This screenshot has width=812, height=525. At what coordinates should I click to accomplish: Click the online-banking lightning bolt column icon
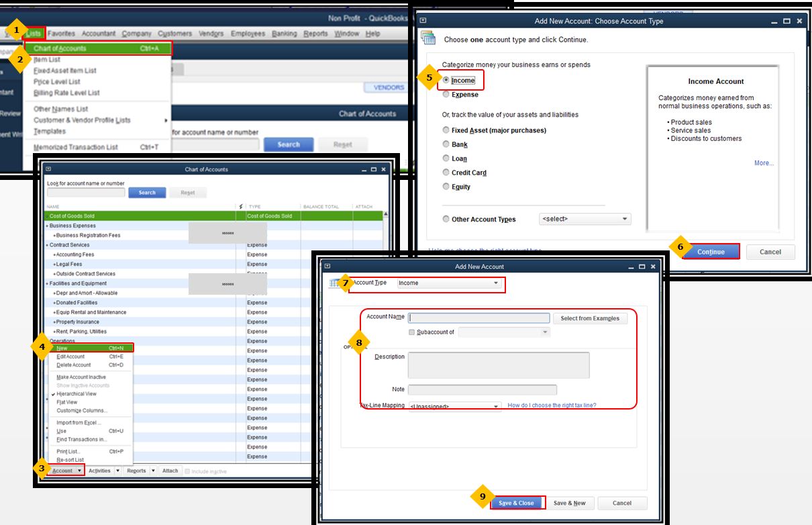point(241,207)
